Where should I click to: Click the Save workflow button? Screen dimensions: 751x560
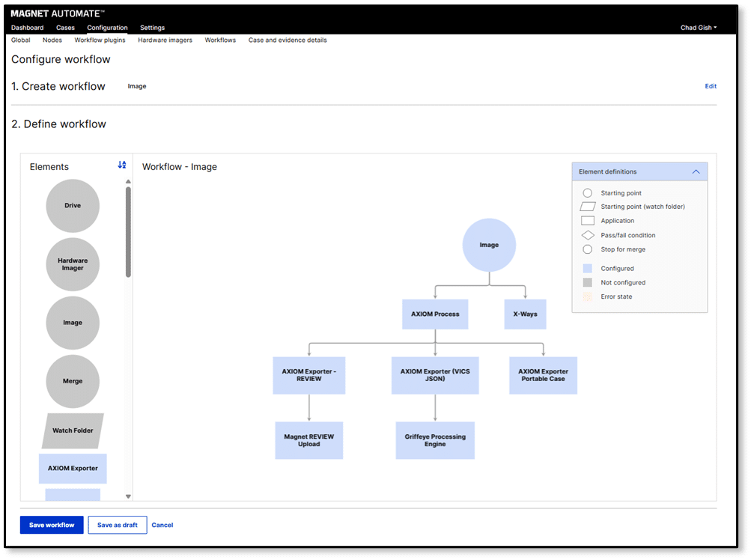click(52, 525)
